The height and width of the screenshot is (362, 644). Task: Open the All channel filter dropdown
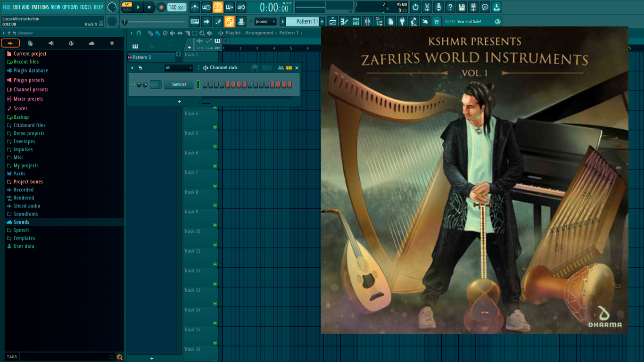point(178,68)
